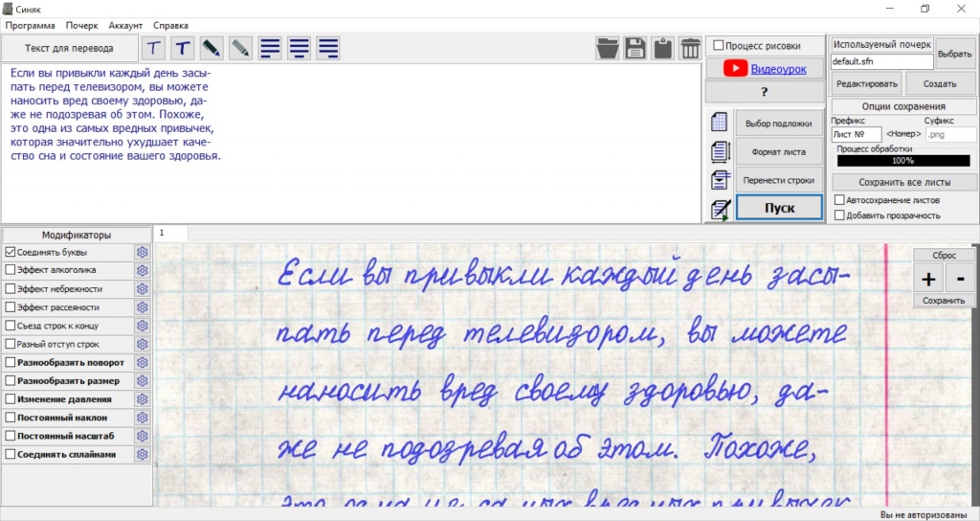Enable Эффект рассеяности checkbox
This screenshot has height=521, width=980.
click(x=10, y=307)
